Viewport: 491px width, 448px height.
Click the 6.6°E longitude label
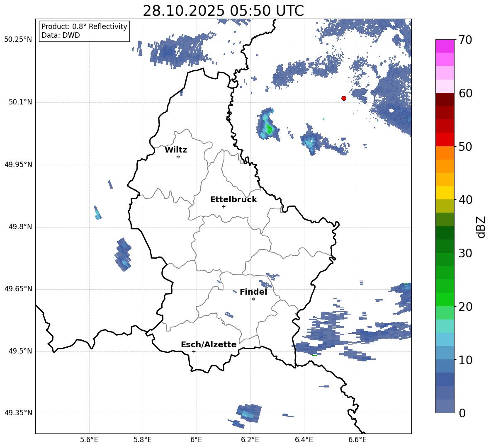(357, 440)
